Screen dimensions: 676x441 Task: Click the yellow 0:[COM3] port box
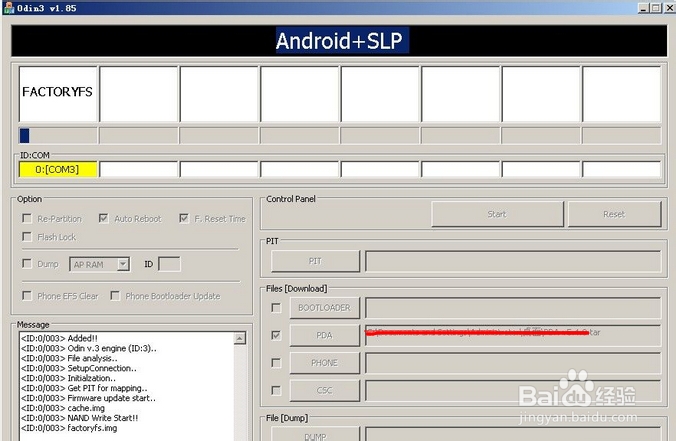[58, 169]
